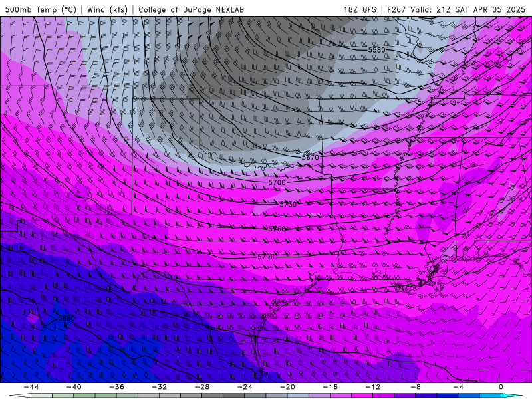This screenshot has width=532, height=399.
Task: Click the "500mb Temp (°C)" title text
Action: [x=41, y=9]
